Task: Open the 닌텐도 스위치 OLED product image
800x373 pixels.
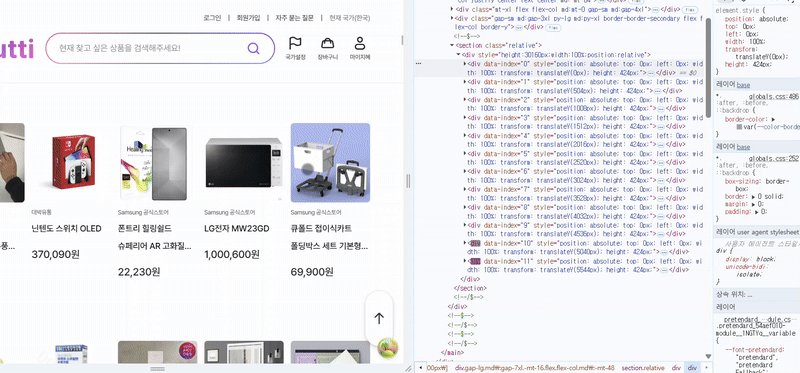Action: pos(73,163)
